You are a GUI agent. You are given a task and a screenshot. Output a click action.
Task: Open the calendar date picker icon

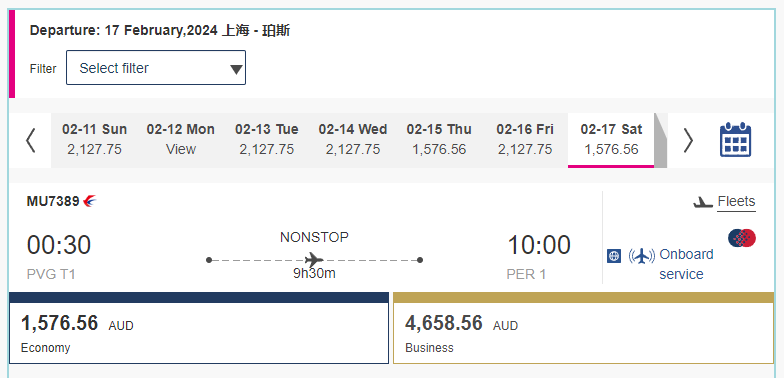point(735,140)
